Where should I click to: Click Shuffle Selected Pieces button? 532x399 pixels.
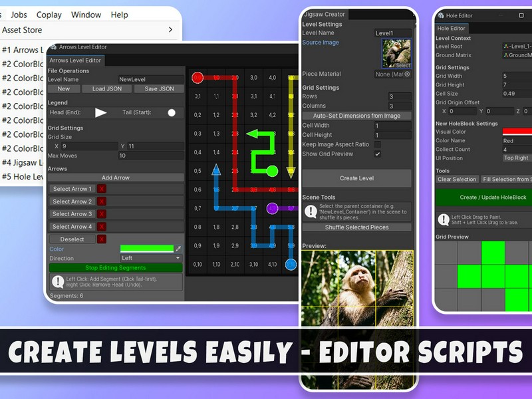tap(356, 227)
